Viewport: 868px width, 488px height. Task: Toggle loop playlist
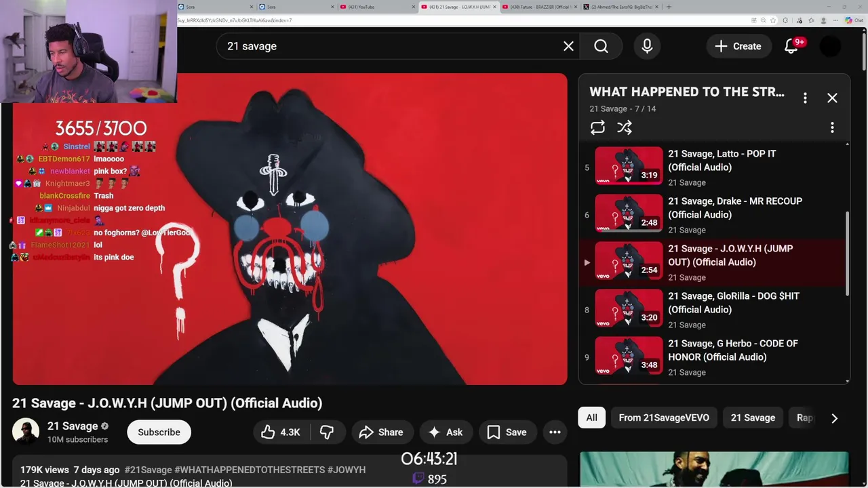(597, 127)
